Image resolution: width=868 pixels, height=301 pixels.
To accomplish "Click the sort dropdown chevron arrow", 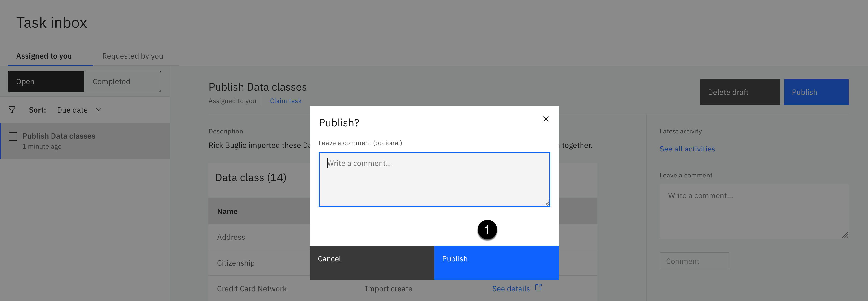I will click(99, 110).
